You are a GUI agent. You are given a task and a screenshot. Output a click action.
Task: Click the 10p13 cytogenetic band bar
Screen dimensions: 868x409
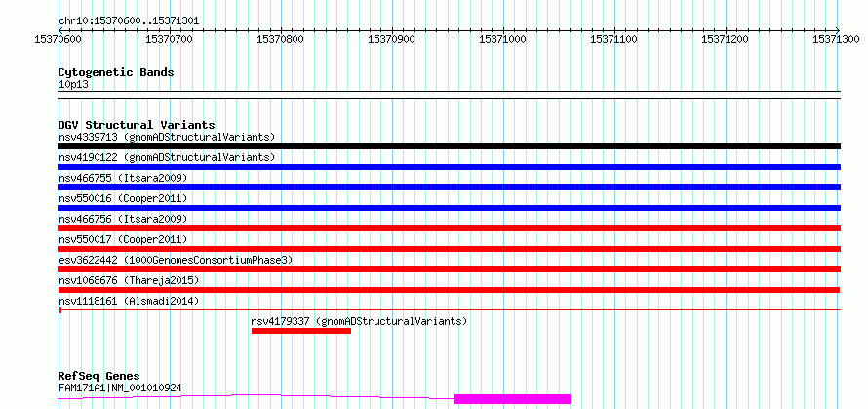coord(449,95)
